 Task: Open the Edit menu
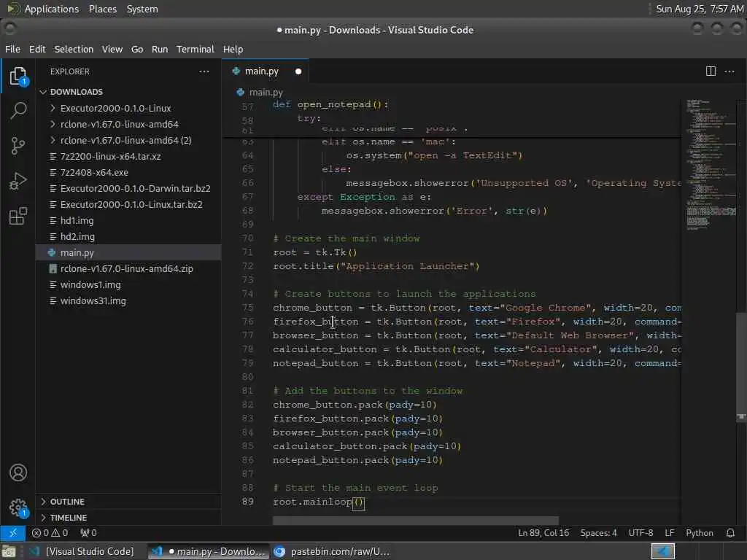(37, 49)
